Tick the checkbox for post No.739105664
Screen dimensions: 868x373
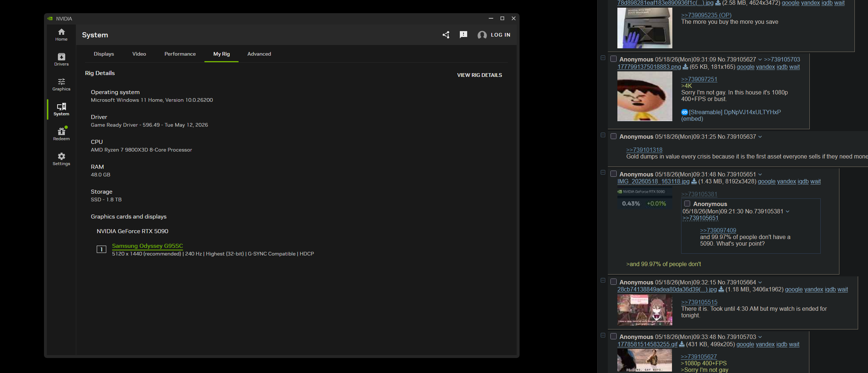[613, 282]
